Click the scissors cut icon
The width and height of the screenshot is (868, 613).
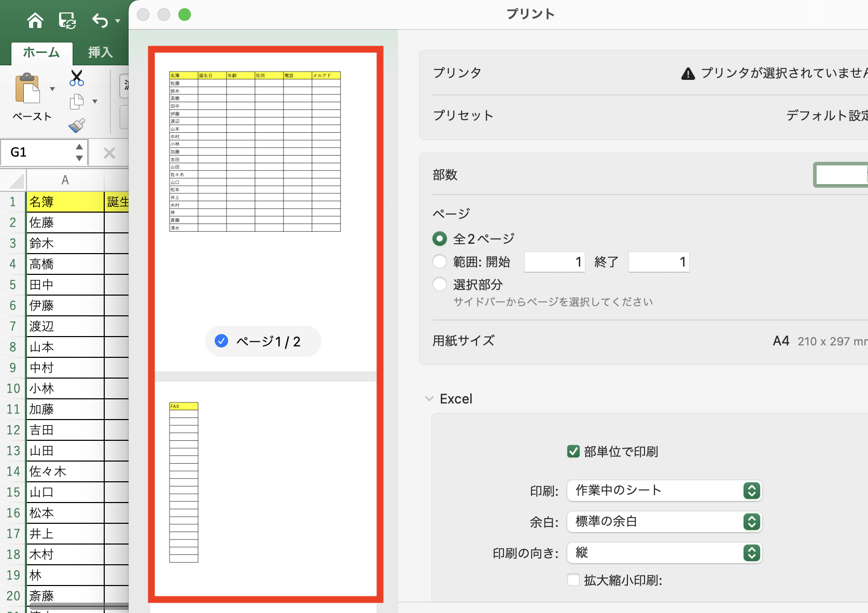76,78
